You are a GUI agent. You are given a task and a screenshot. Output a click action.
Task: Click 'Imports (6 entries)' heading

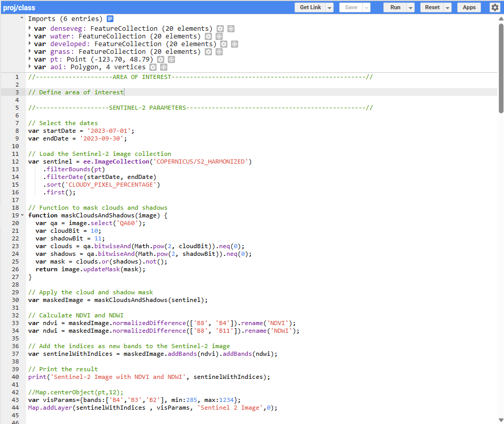[x=65, y=18]
